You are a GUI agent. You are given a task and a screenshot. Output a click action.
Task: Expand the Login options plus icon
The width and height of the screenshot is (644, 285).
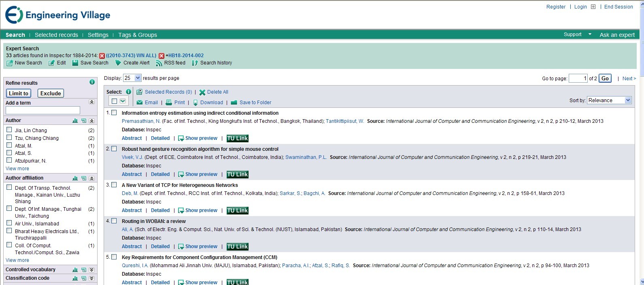(593, 7)
